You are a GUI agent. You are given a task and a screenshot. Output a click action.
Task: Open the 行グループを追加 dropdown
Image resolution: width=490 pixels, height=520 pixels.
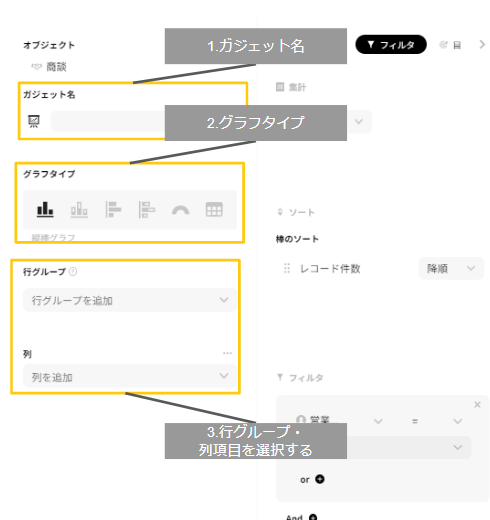click(130, 300)
